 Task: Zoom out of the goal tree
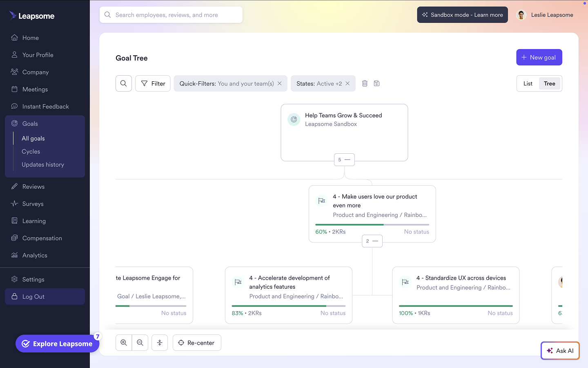pos(140,343)
